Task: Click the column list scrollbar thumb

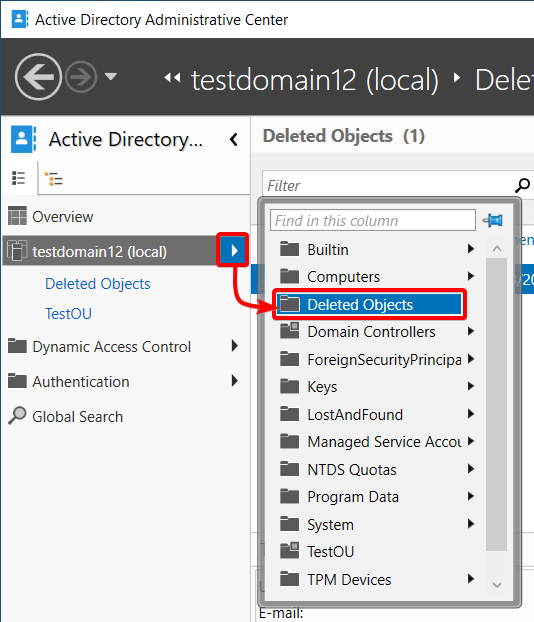Action: coord(497,404)
